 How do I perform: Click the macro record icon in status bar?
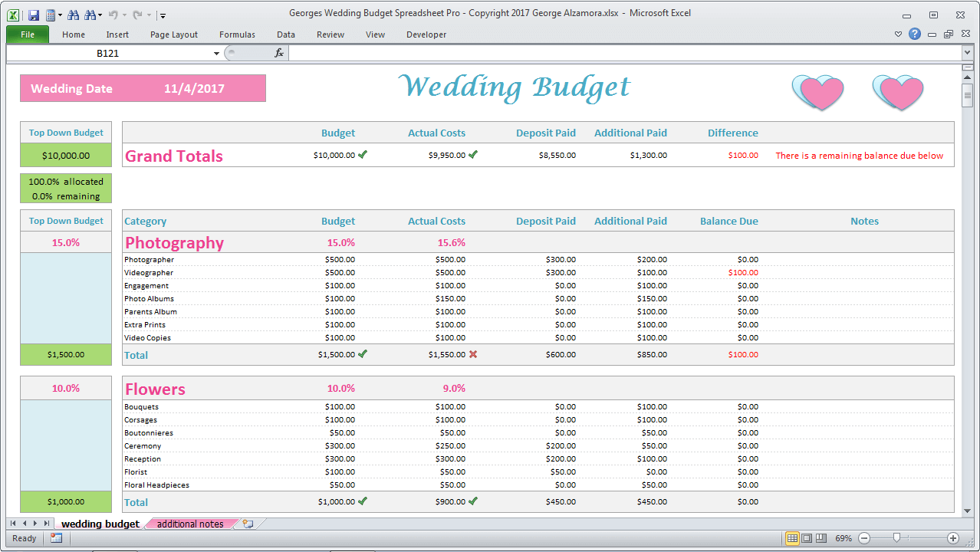(x=56, y=538)
